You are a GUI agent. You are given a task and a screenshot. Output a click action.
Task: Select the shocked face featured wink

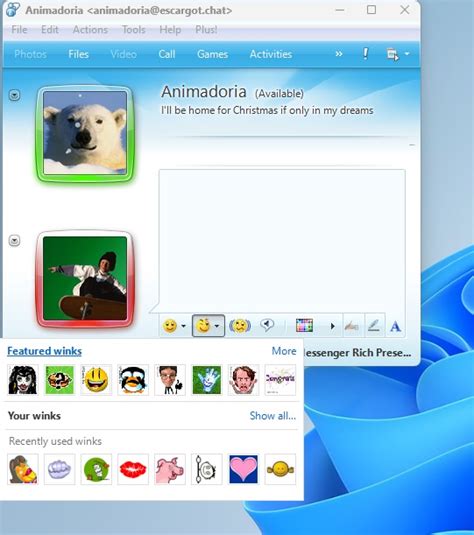pos(243,380)
